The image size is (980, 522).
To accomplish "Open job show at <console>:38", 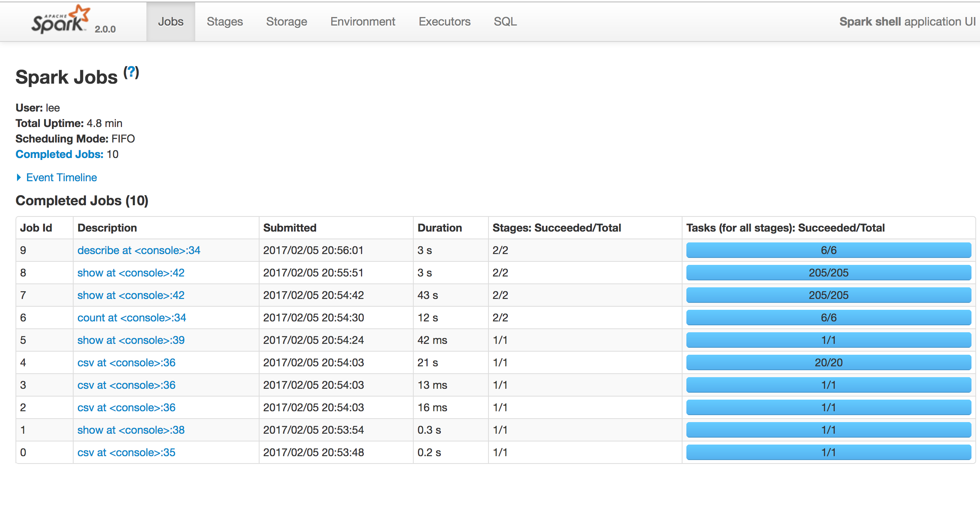I will point(131,430).
